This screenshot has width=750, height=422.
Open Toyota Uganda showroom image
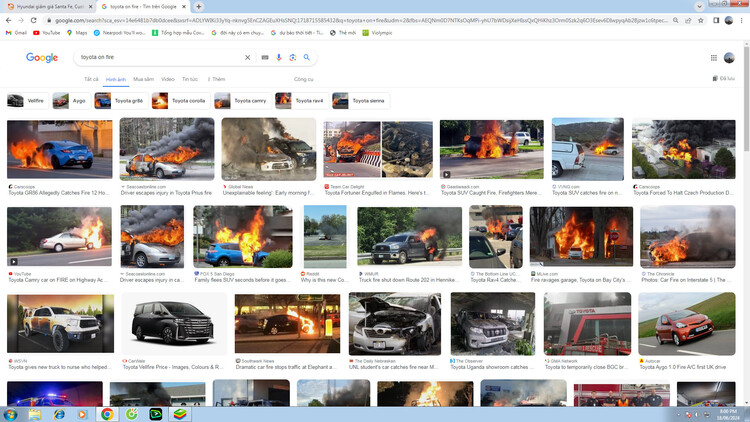493,323
